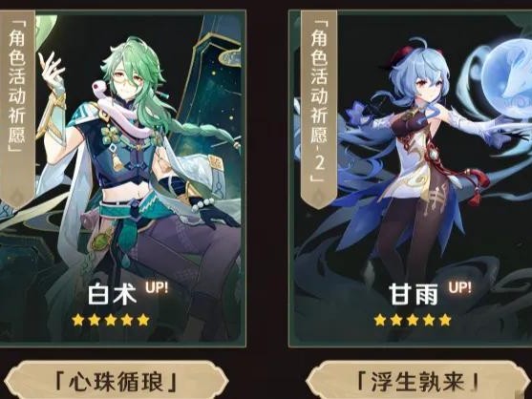The image size is (532, 399).
Task: Click the UP! badge beside 白术
Action: (157, 287)
